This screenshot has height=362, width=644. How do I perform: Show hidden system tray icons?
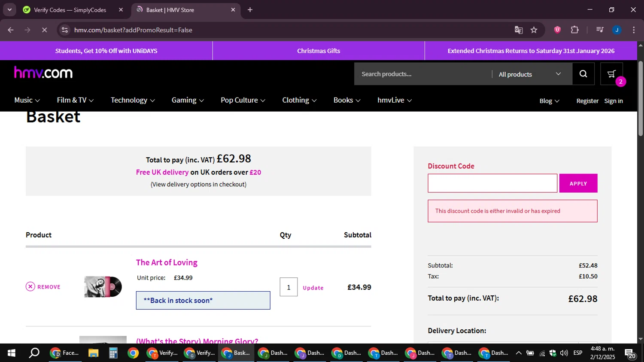tap(519, 353)
